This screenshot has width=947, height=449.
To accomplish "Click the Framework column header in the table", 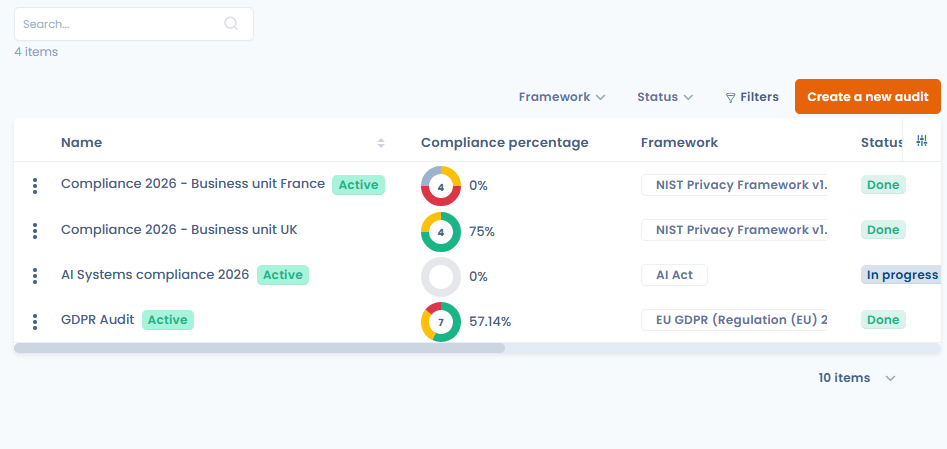I will point(679,143).
